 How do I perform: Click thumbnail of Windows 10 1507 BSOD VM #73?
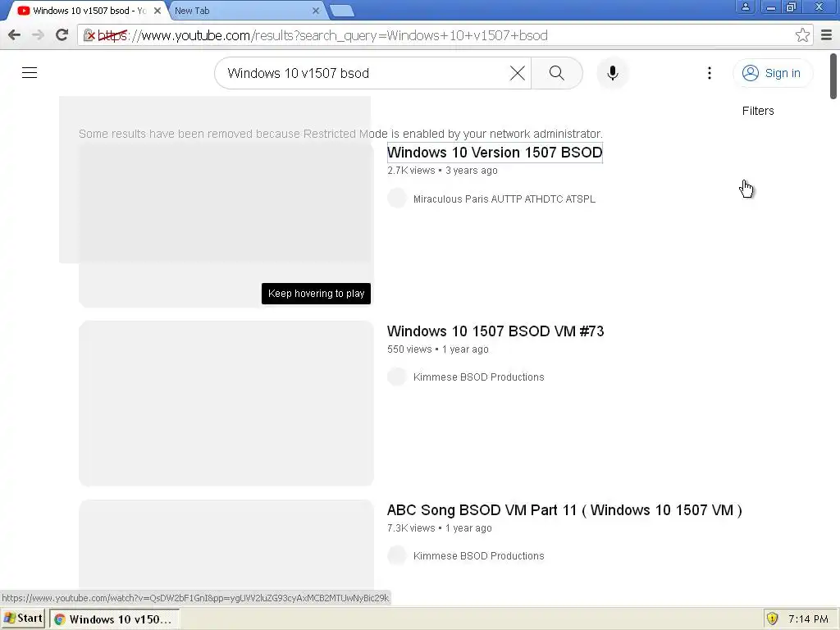click(226, 404)
